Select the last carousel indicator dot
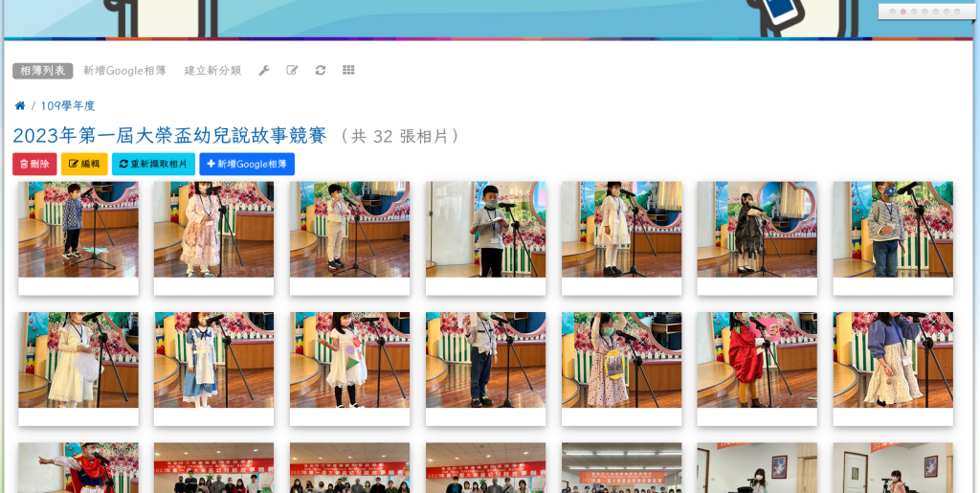980x493 pixels. pyautogui.click(x=957, y=11)
